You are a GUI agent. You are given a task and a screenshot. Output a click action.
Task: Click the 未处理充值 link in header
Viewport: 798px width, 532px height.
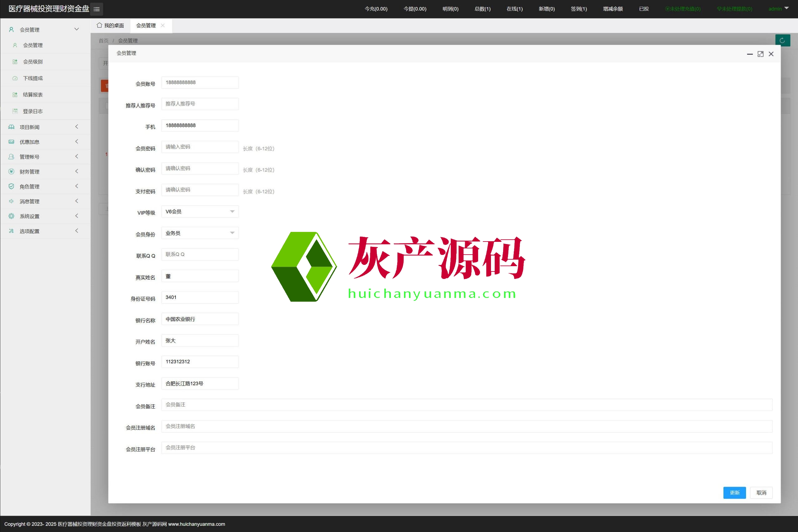[x=683, y=9]
